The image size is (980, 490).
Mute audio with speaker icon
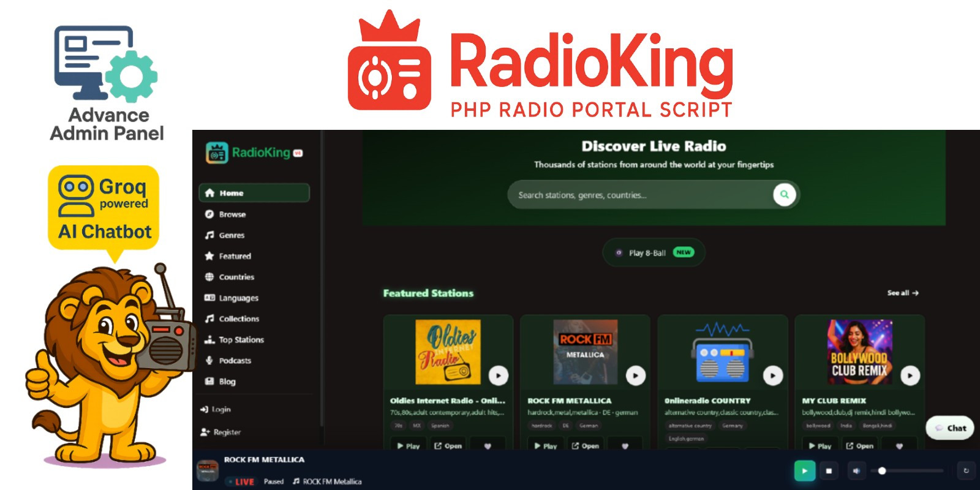click(856, 471)
